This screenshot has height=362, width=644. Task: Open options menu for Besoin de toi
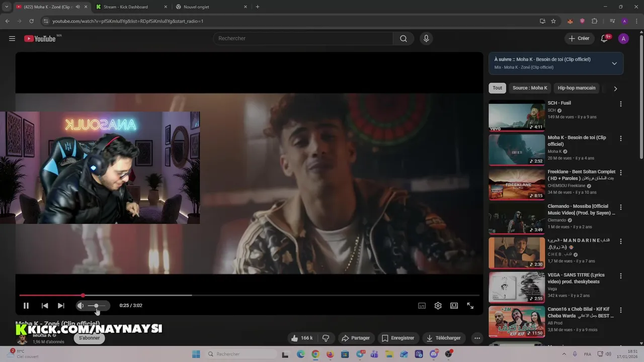tap(620, 138)
